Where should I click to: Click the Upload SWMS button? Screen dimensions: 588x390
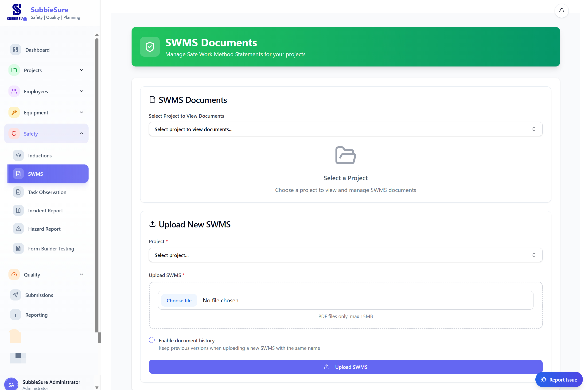point(345,367)
